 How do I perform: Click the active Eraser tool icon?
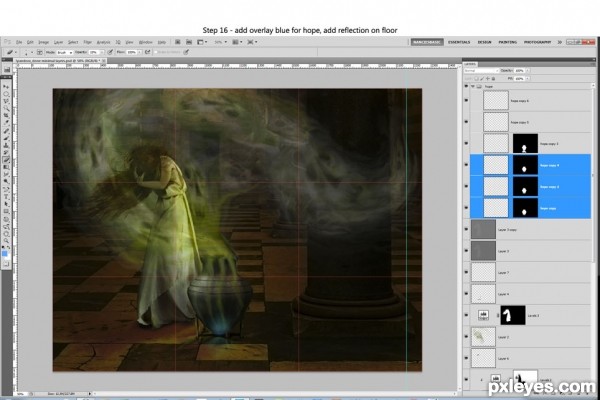(7, 160)
